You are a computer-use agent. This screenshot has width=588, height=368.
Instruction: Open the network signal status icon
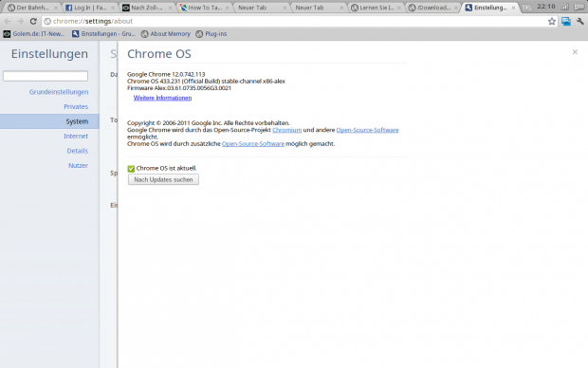(564, 7)
